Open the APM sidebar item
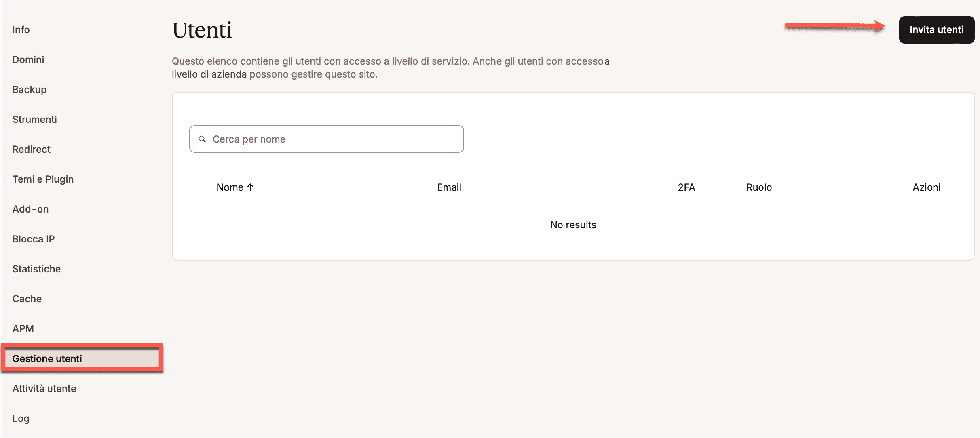The image size is (980, 438). (23, 329)
